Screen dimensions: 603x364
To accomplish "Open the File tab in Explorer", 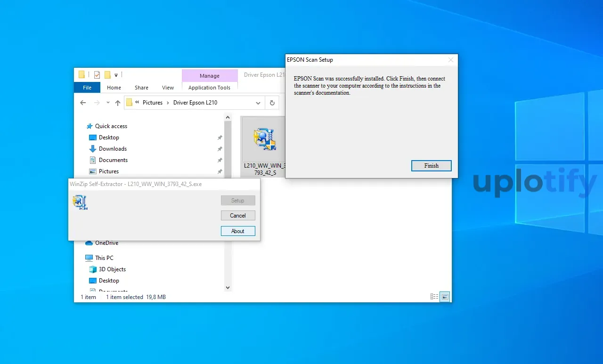I will pos(87,88).
